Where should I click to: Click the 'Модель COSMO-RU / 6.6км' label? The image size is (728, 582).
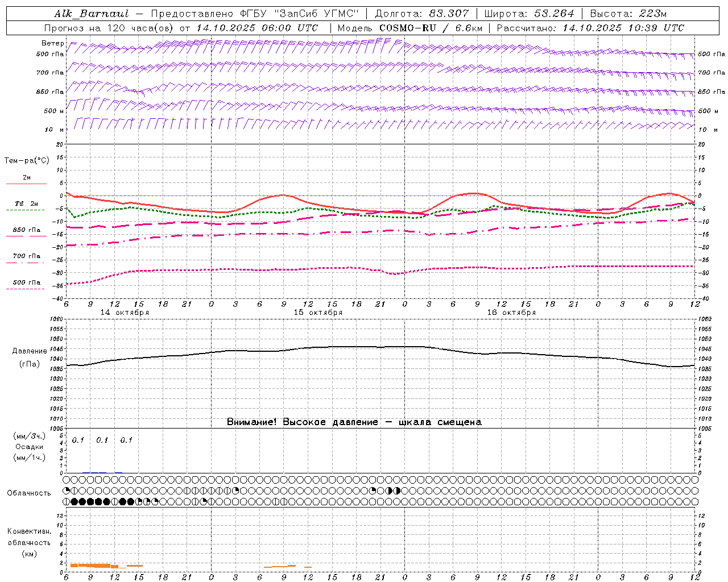point(410,28)
